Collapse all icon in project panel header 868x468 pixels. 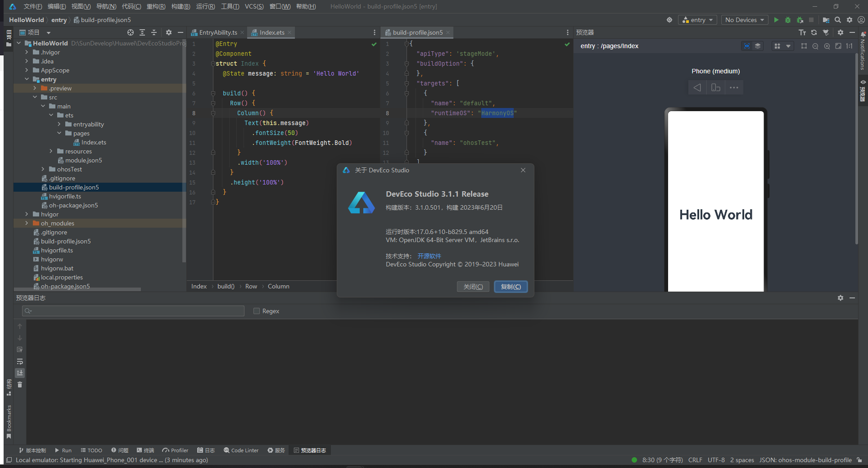(154, 32)
